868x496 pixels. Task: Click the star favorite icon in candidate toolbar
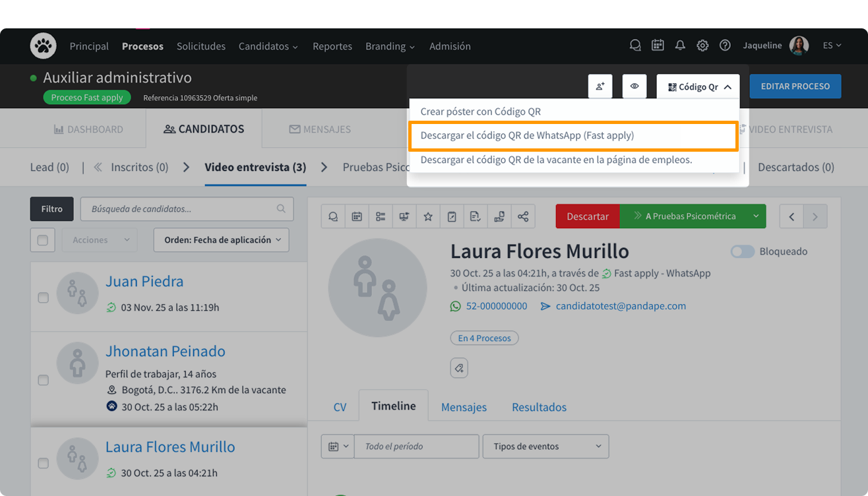click(428, 216)
